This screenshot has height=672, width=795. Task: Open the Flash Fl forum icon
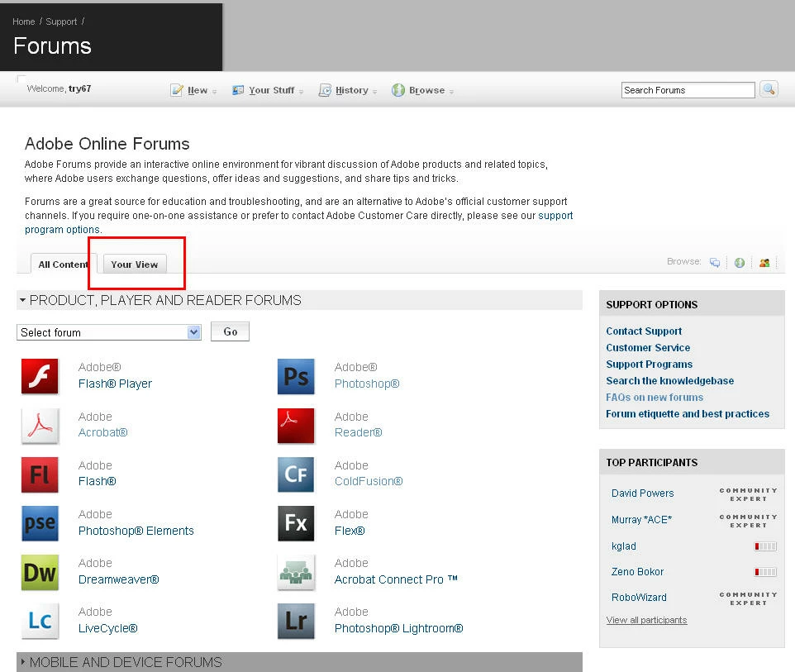(x=40, y=474)
